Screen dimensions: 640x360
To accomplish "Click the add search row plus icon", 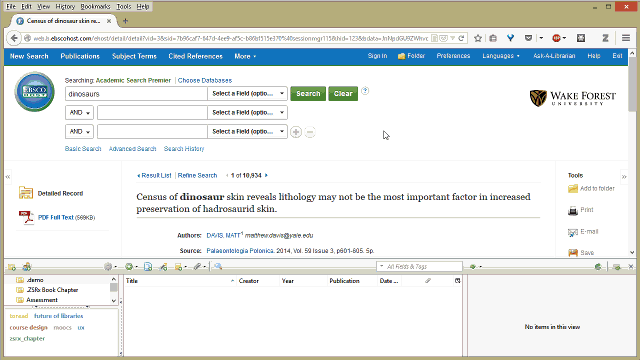I will (296, 132).
